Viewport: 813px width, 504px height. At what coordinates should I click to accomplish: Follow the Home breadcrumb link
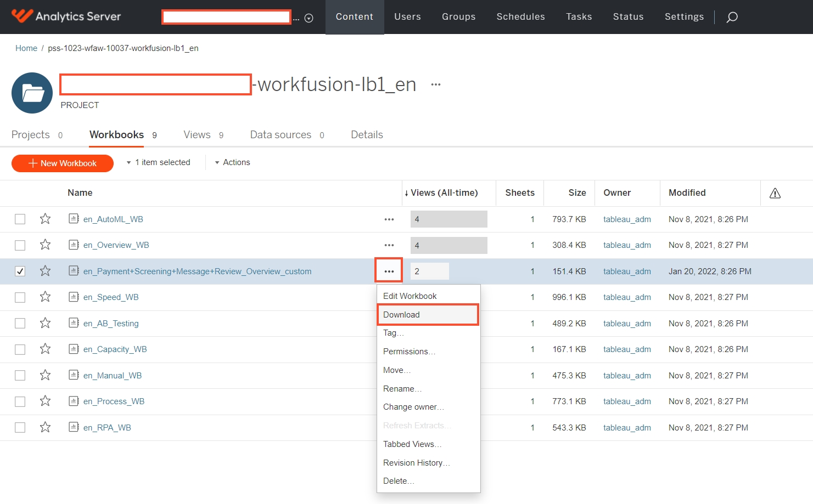[x=26, y=48]
